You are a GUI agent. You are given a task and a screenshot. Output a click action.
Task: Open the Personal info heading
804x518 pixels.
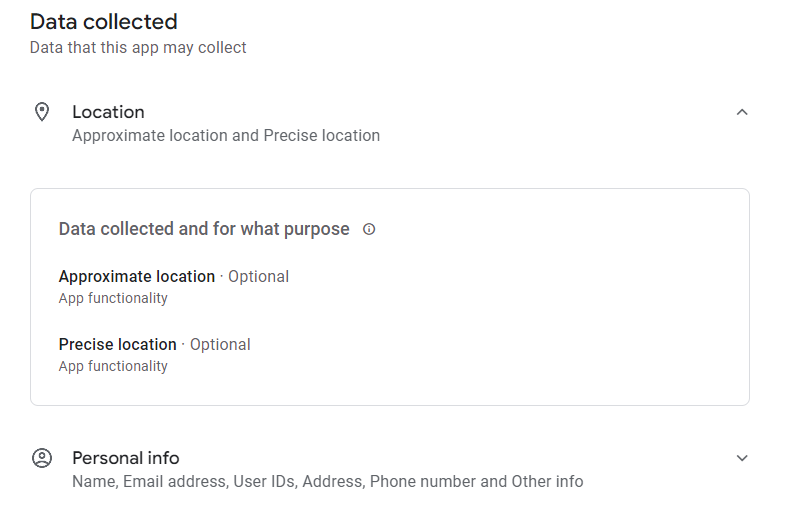(126, 458)
